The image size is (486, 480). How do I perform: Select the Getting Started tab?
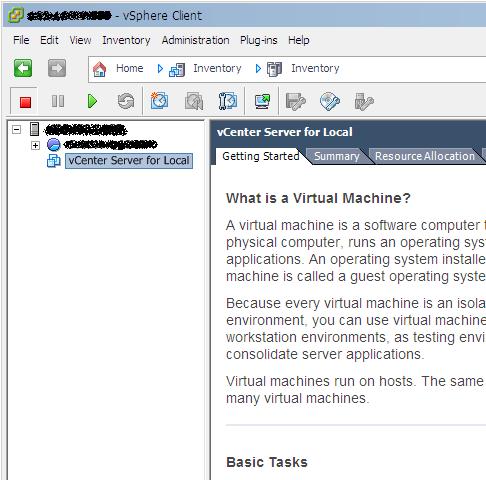(x=261, y=156)
